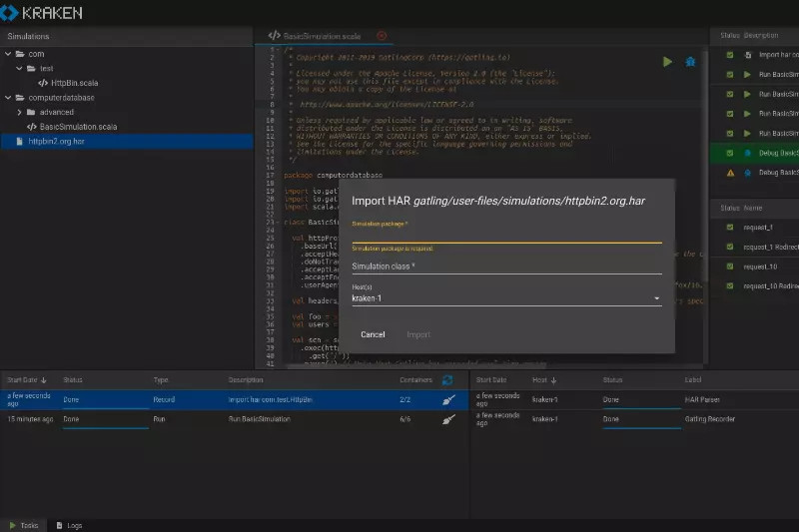The width and height of the screenshot is (799, 532).
Task: Click the status check on Import har row
Action: [x=730, y=55]
